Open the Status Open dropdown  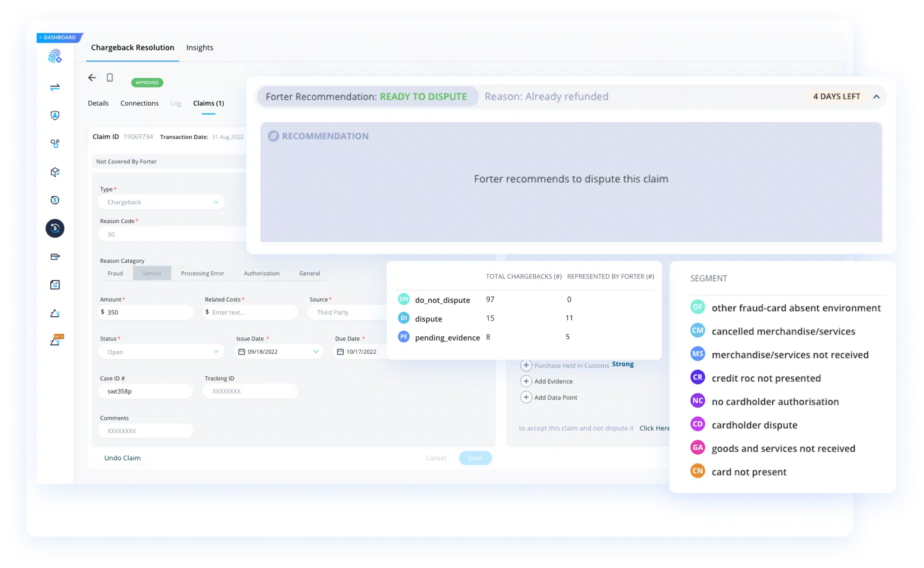(161, 352)
